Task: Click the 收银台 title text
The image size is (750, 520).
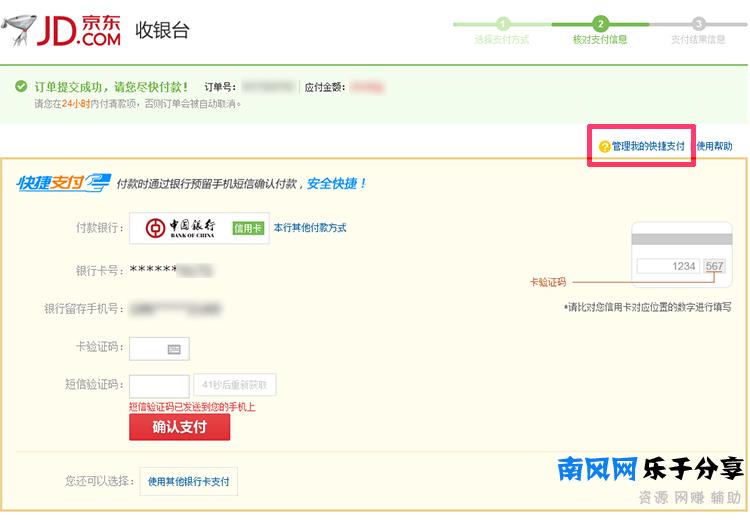Action: [162, 30]
